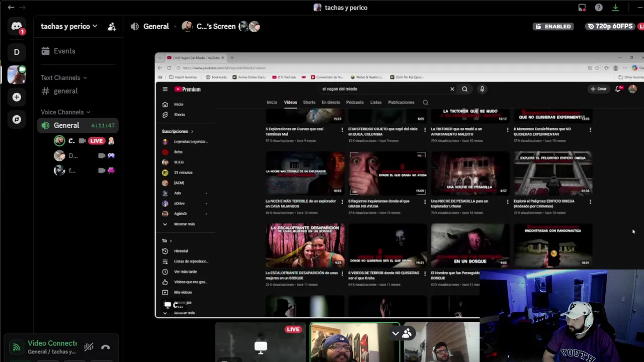The width and height of the screenshot is (644, 362).
Task: Switch to the Listas tab
Action: pos(376,103)
